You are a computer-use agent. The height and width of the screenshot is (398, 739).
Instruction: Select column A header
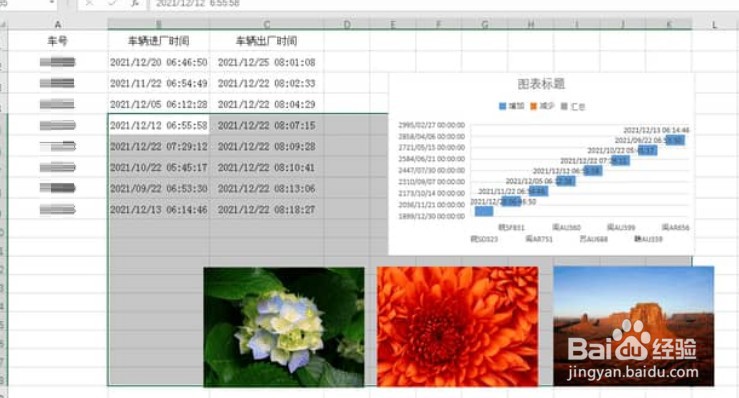click(57, 25)
